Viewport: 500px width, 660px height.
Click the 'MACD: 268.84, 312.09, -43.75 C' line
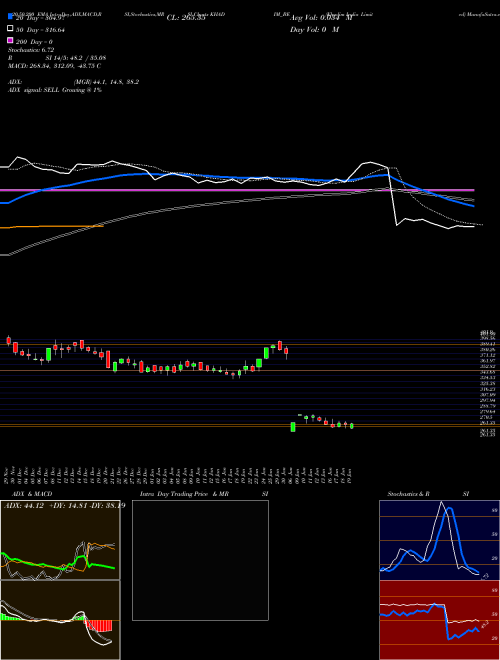coord(54,66)
